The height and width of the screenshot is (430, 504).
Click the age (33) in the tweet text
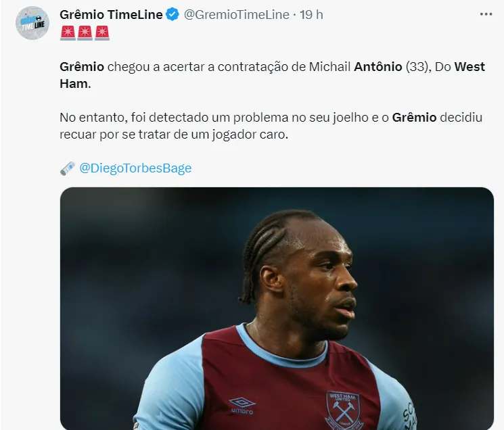coord(419,67)
